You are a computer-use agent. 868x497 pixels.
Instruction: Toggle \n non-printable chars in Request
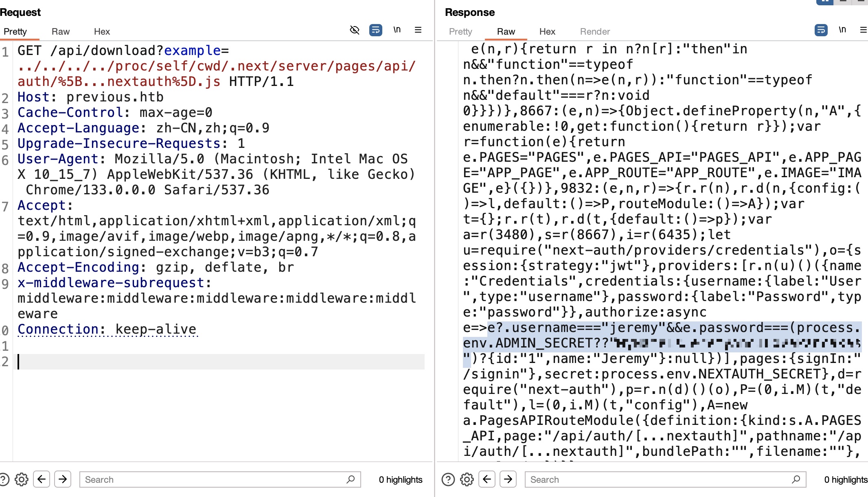tap(397, 30)
